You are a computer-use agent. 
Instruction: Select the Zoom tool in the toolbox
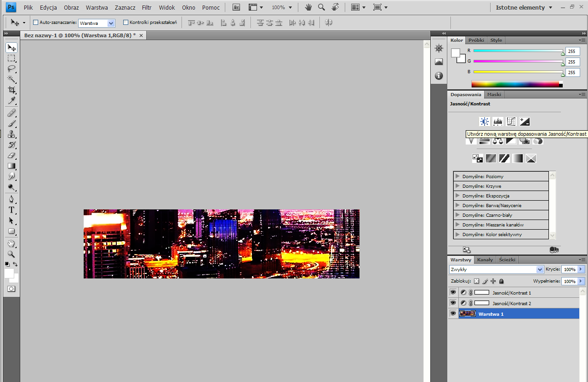click(x=12, y=254)
